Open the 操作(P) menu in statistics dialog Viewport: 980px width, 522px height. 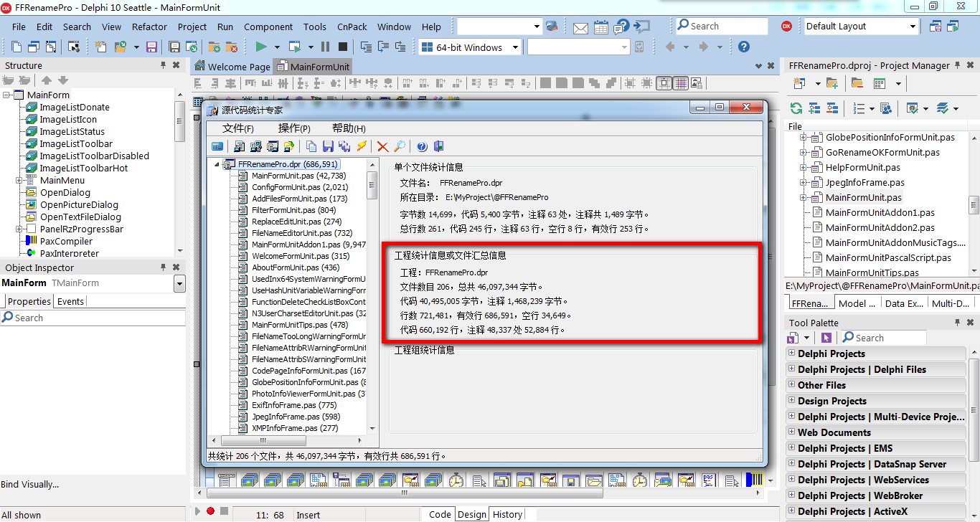coord(294,128)
